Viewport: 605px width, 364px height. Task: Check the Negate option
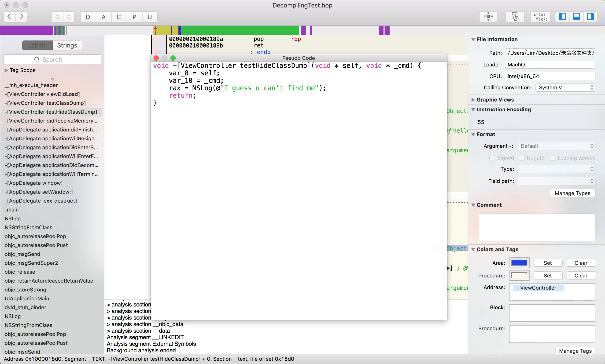point(522,158)
